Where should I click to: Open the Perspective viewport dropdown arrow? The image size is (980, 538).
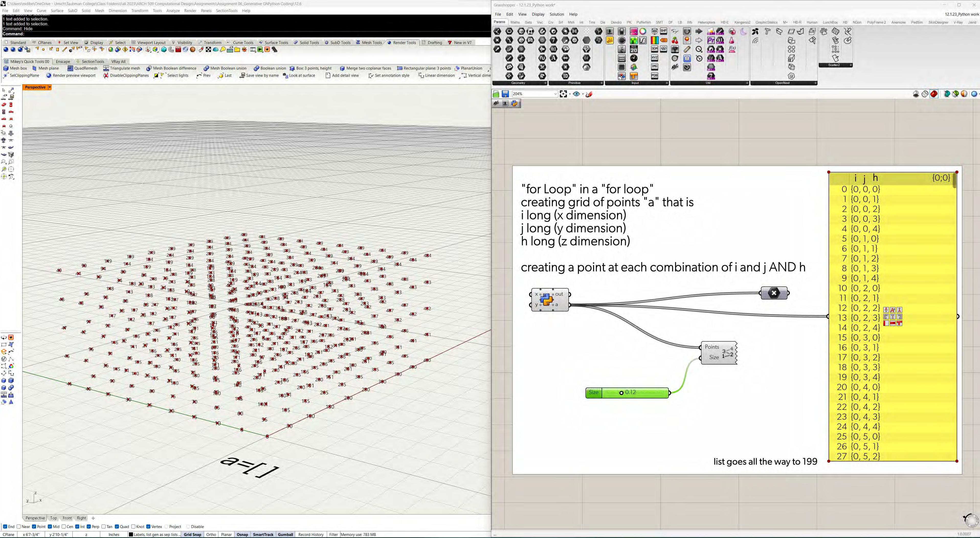(x=49, y=87)
